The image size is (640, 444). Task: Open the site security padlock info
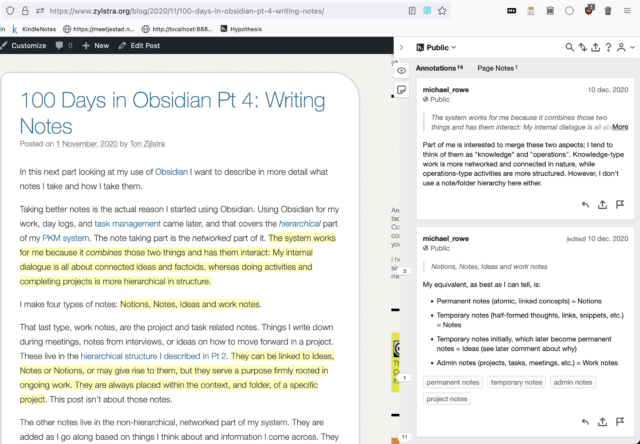(x=25, y=11)
